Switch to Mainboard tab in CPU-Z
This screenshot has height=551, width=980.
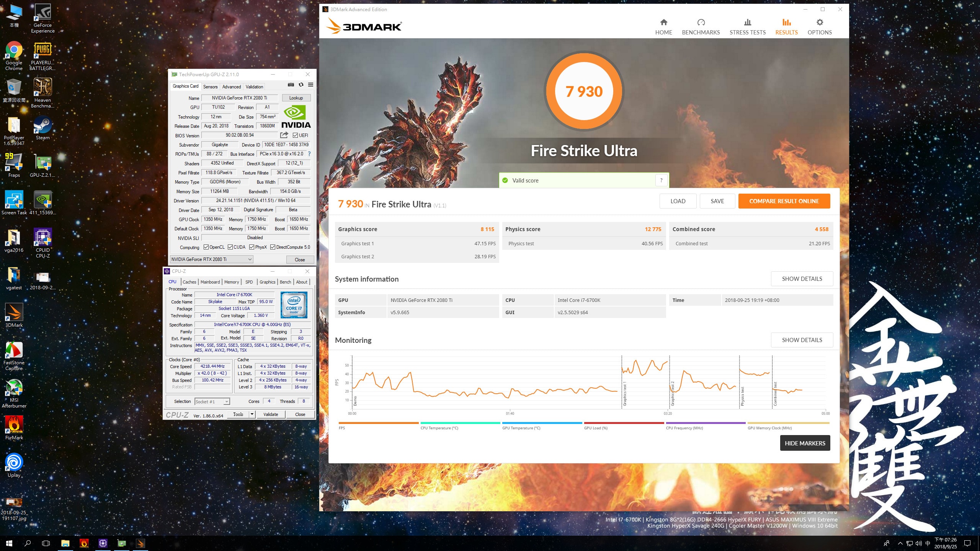tap(210, 282)
